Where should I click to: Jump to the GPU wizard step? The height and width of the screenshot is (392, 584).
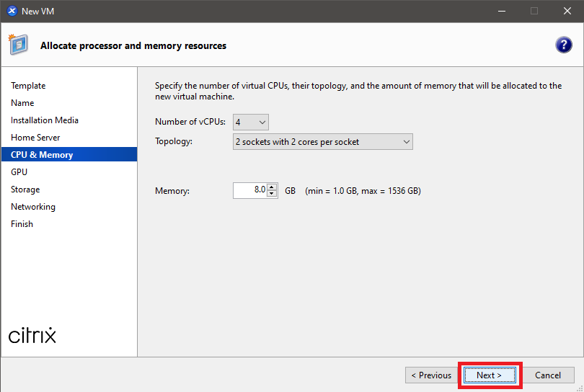pos(19,172)
